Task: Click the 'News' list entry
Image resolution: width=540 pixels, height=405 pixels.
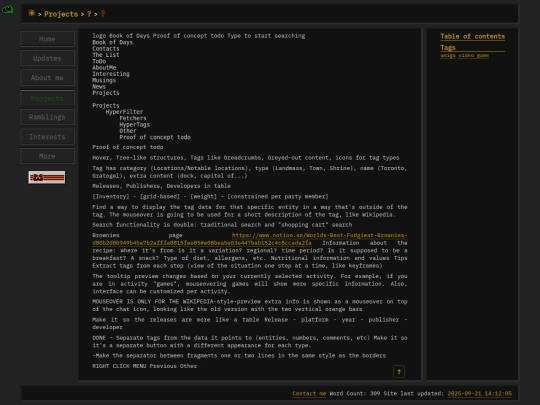Action: pos(99,86)
